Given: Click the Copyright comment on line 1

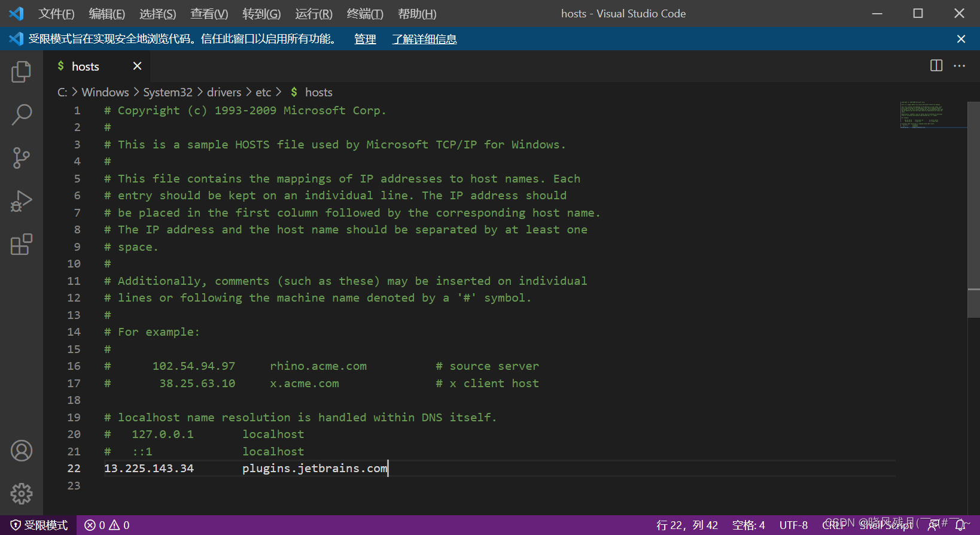Looking at the screenshot, I should [245, 111].
